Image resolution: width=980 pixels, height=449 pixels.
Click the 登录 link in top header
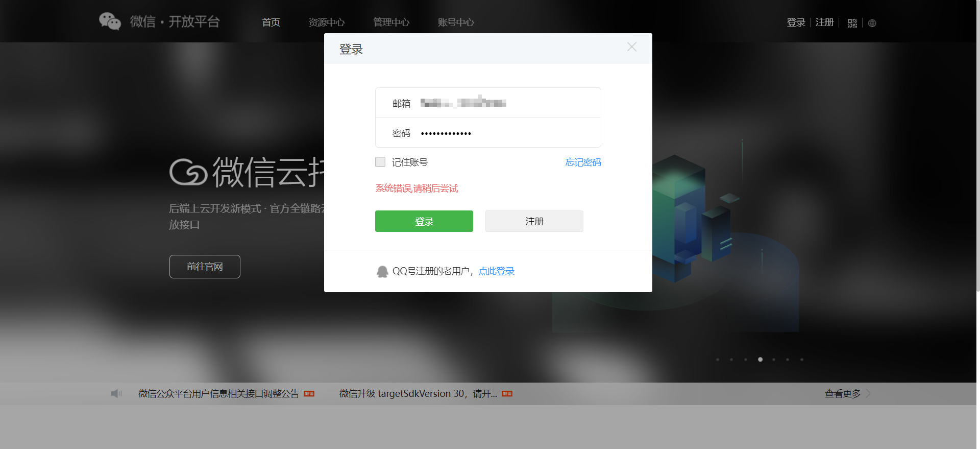(796, 22)
